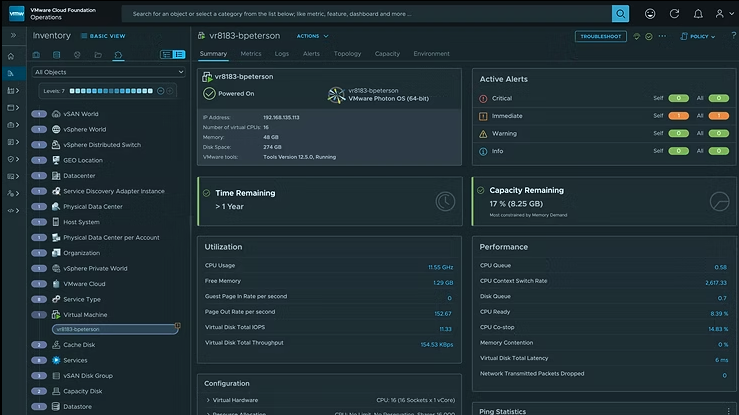Expand the Policy dropdown
The width and height of the screenshot is (739, 415).
[x=700, y=36]
